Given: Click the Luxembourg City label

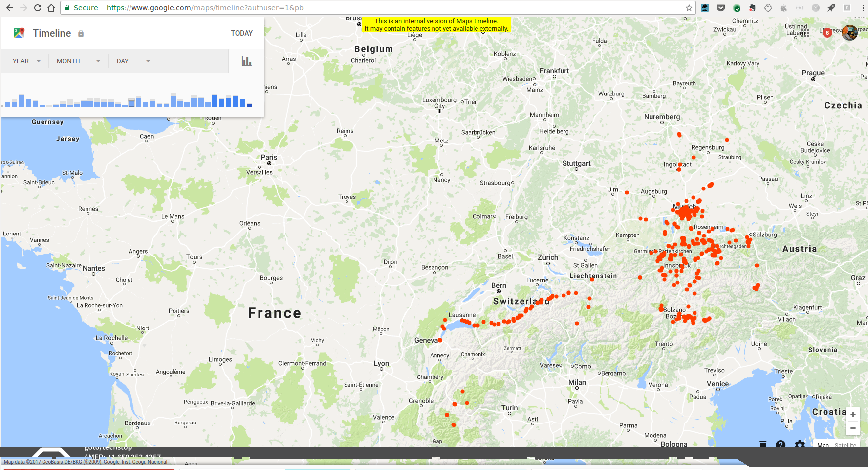Looking at the screenshot, I should click(x=439, y=103).
